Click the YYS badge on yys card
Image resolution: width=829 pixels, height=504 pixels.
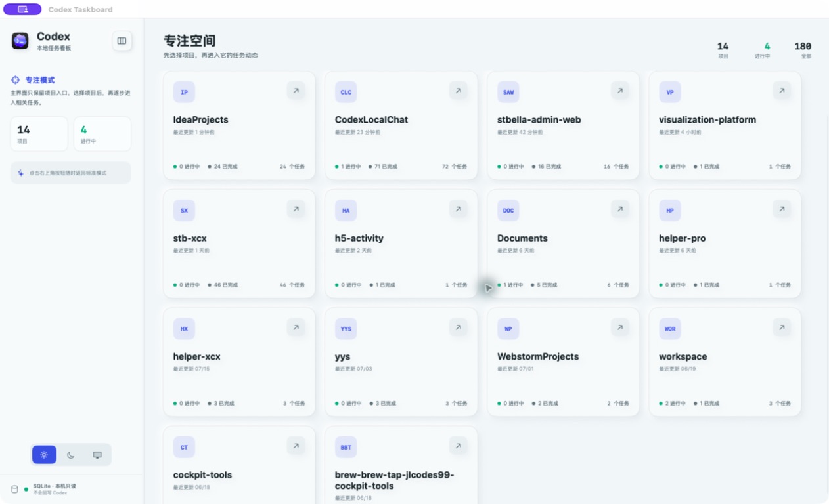click(x=346, y=329)
